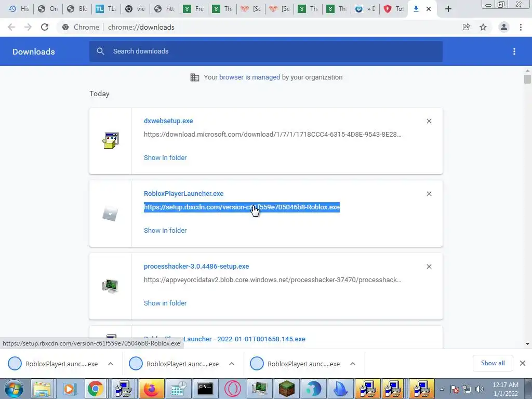Viewport: 532px width, 399px height.
Task: Click the Show all downloads button
Action: tap(493, 363)
